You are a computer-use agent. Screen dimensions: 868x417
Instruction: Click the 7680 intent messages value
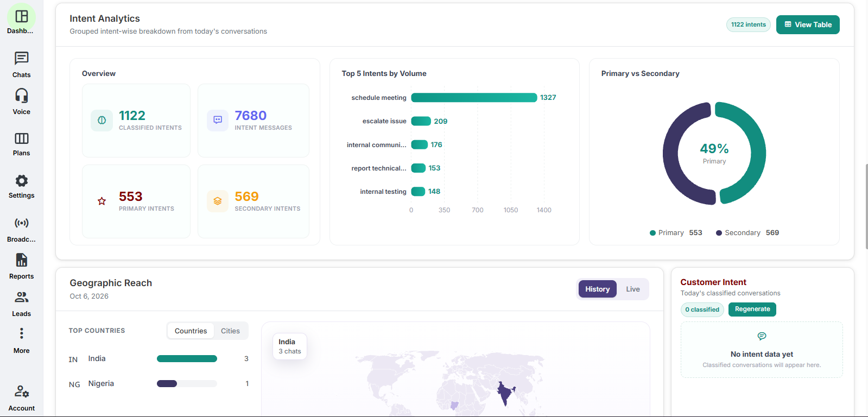[x=250, y=116]
